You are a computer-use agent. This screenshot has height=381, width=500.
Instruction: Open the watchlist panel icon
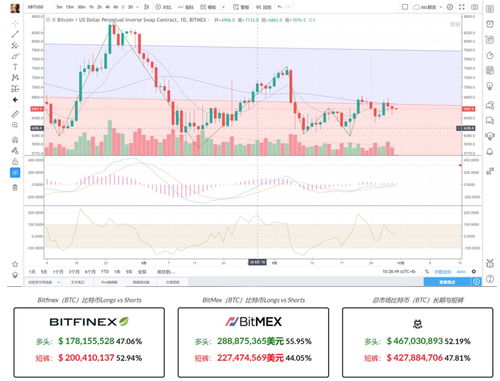click(x=490, y=9)
